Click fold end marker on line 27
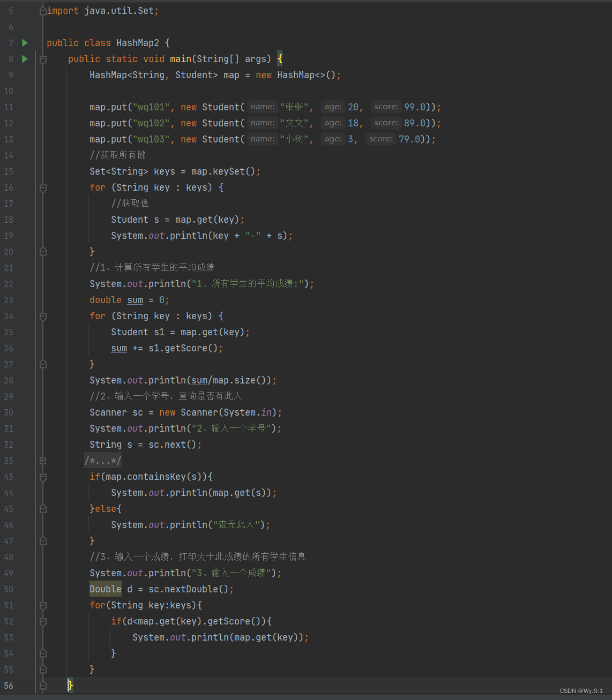 43,364
